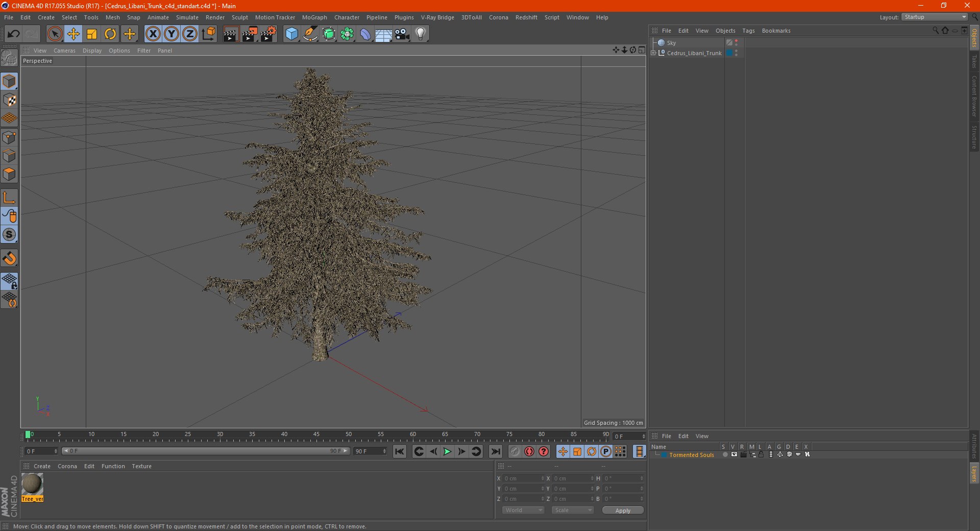Open Edit Render Settings icon
The image size is (980, 531).
click(268, 34)
